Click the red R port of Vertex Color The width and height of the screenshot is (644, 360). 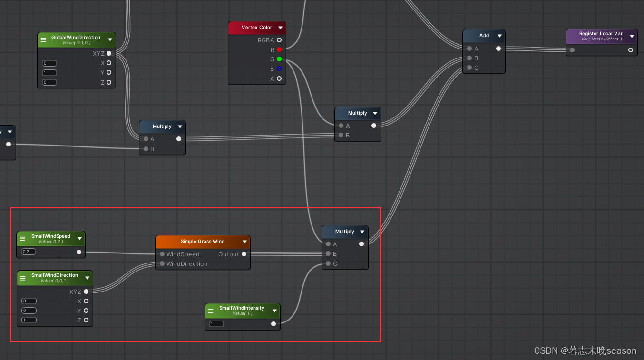(x=279, y=49)
